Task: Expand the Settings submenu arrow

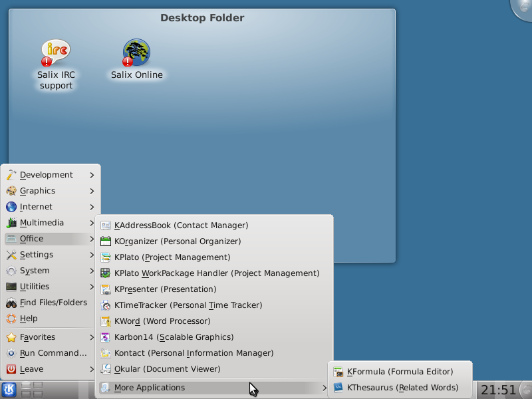Action: 92,255
